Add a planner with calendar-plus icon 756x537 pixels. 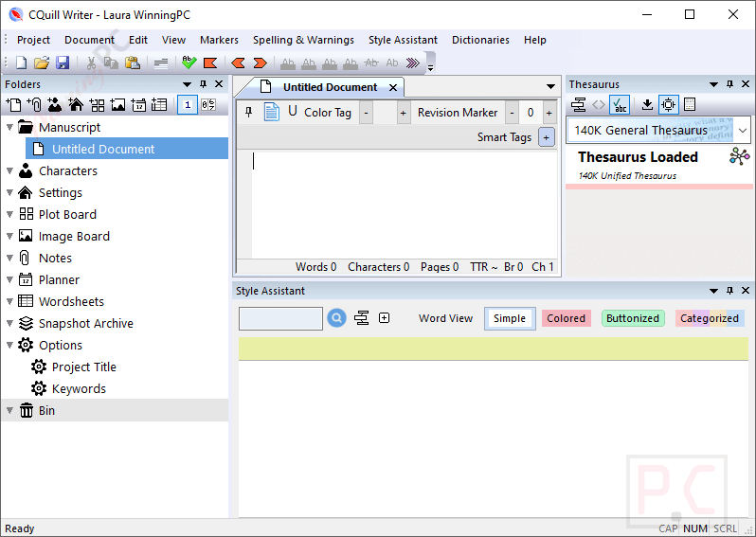[138, 104]
